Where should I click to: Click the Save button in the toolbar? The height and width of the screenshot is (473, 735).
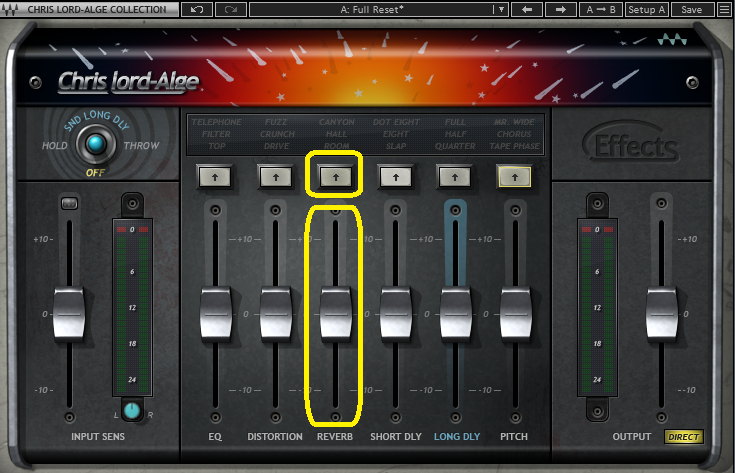pyautogui.click(x=691, y=9)
